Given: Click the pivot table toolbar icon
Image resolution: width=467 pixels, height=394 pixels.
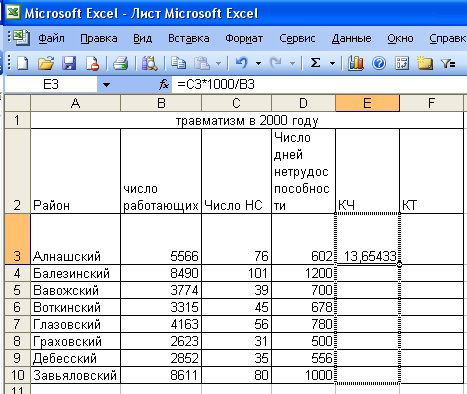Looking at the screenshot, I should [x=402, y=63].
